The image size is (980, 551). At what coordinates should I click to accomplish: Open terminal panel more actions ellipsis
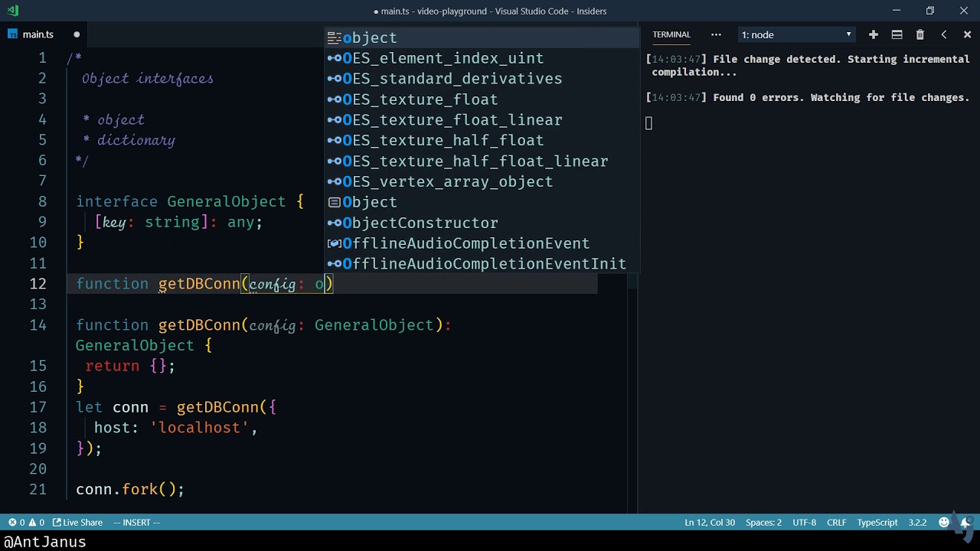click(716, 34)
